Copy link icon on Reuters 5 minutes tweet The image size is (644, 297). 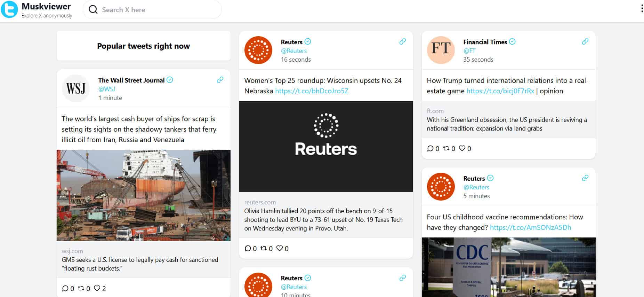585,178
